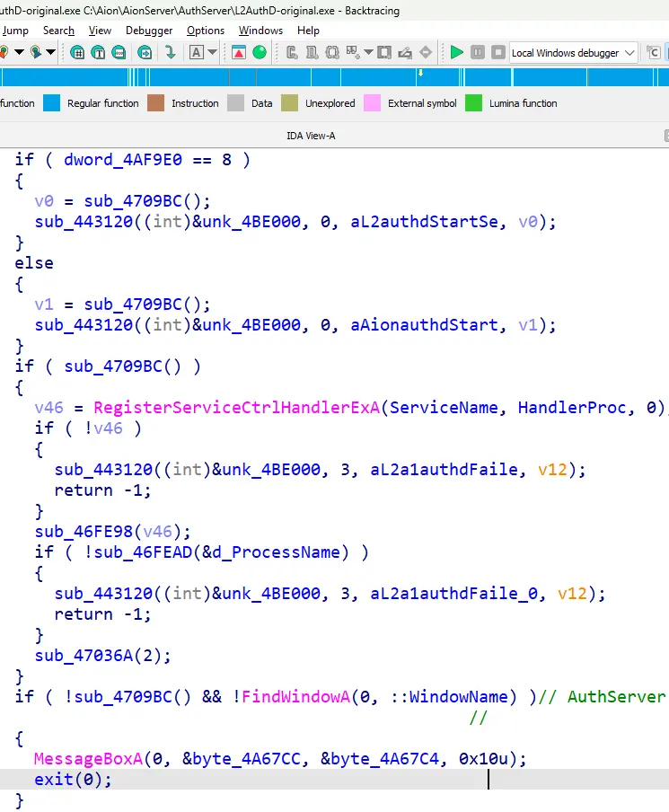Select the IDA View-A tab
The height and width of the screenshot is (812, 669).
click(311, 136)
